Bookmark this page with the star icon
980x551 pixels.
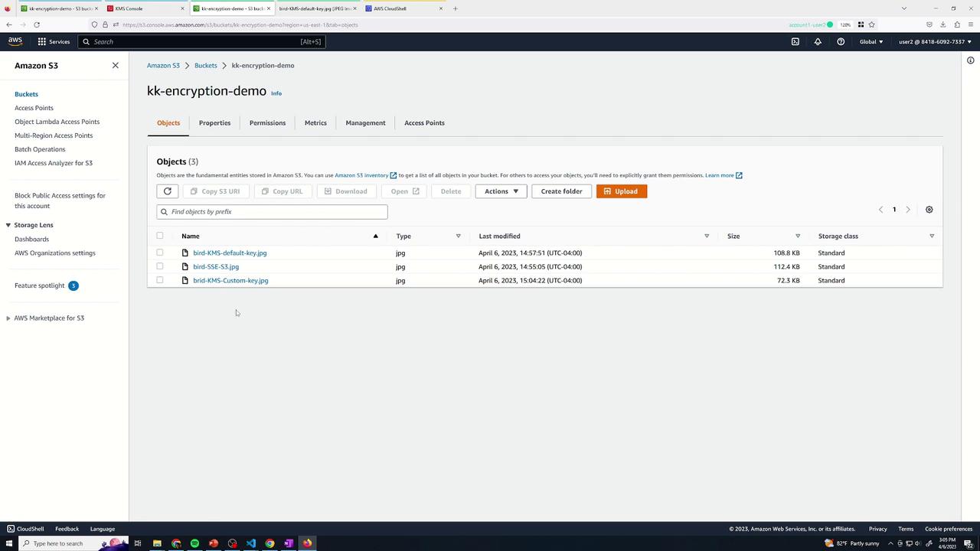871,24
